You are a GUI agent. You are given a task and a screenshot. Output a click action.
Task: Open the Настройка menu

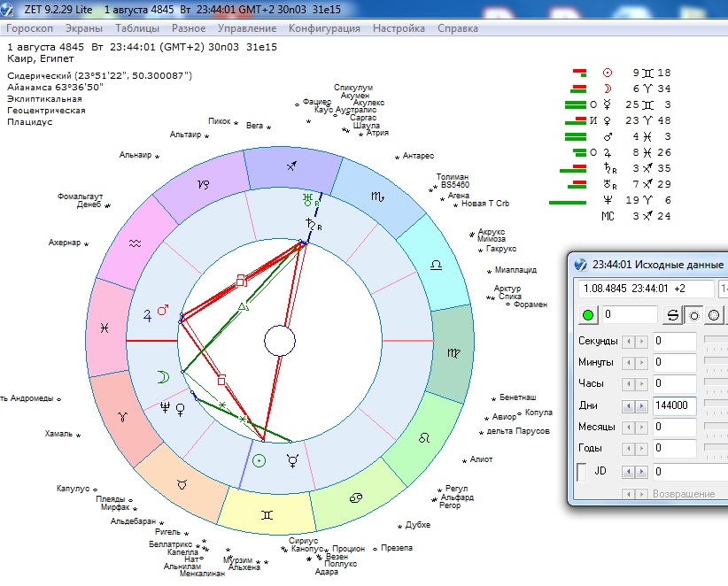[399, 28]
